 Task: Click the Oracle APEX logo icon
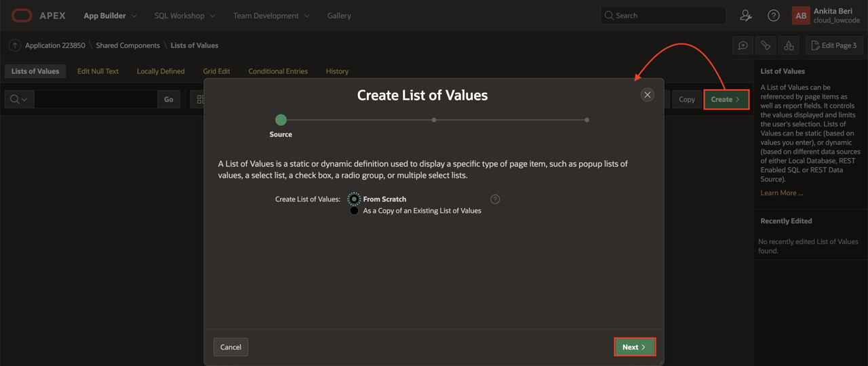click(x=22, y=16)
